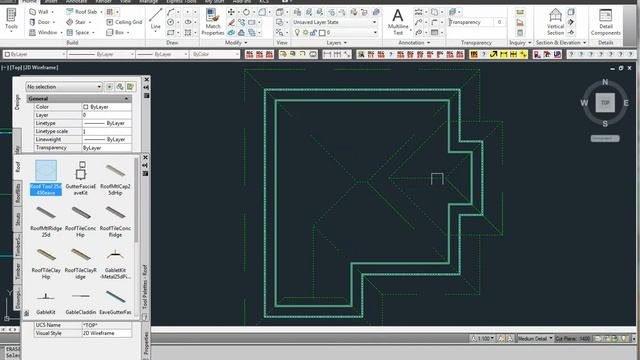Viewport: 640px width, 360px height.
Task: Toggle layer on/off lightbulb icon
Action: click(x=297, y=32)
